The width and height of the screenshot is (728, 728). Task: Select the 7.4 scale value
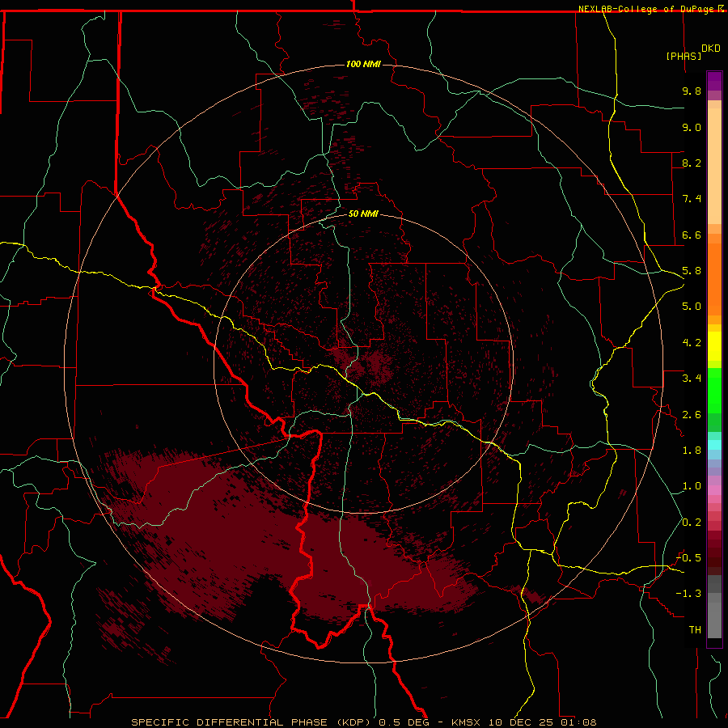tap(692, 199)
